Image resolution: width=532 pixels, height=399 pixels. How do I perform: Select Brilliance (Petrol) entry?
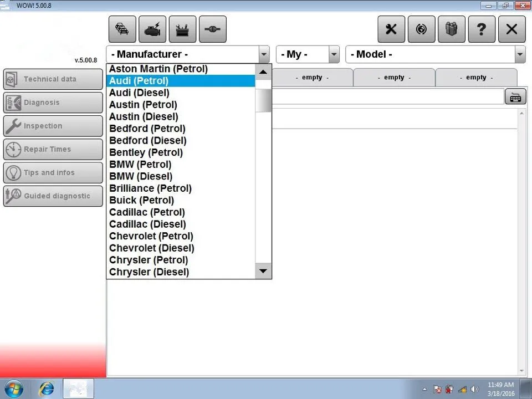pos(181,188)
